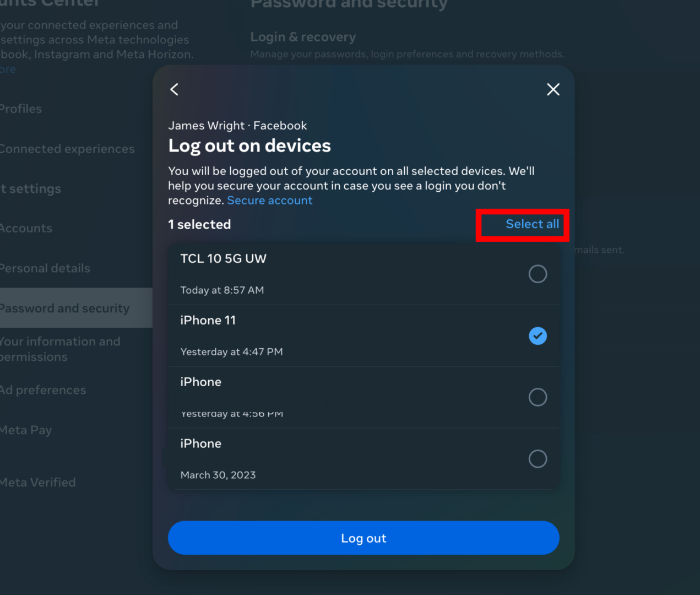
Task: Open Personal details settings
Action: (x=45, y=268)
